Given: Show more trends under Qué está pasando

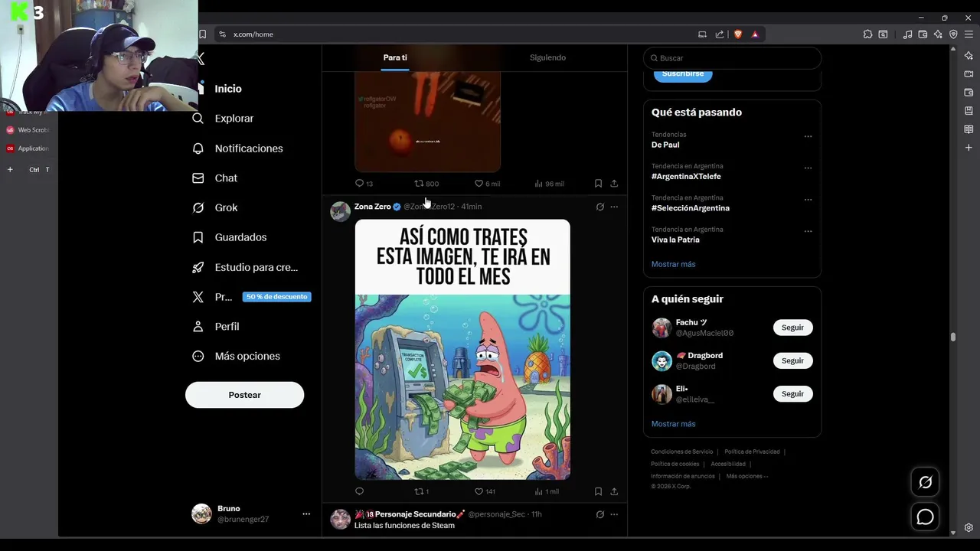Looking at the screenshot, I should click(x=673, y=264).
